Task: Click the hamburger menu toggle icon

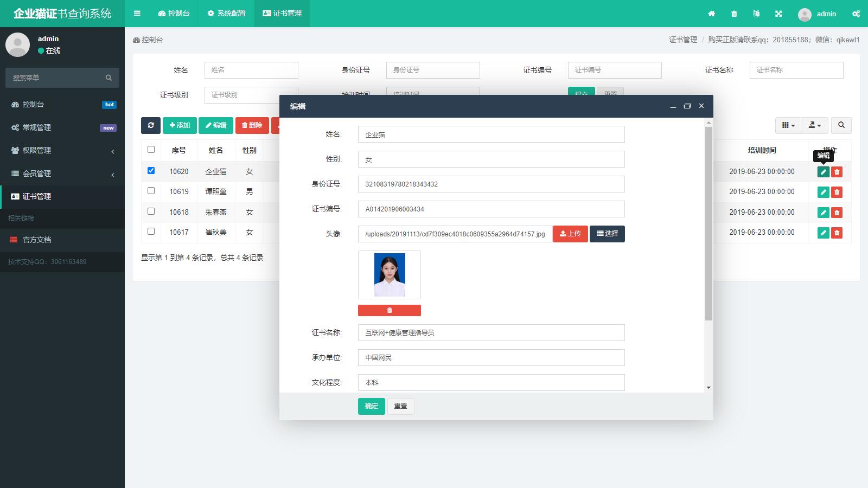Action: coord(137,14)
